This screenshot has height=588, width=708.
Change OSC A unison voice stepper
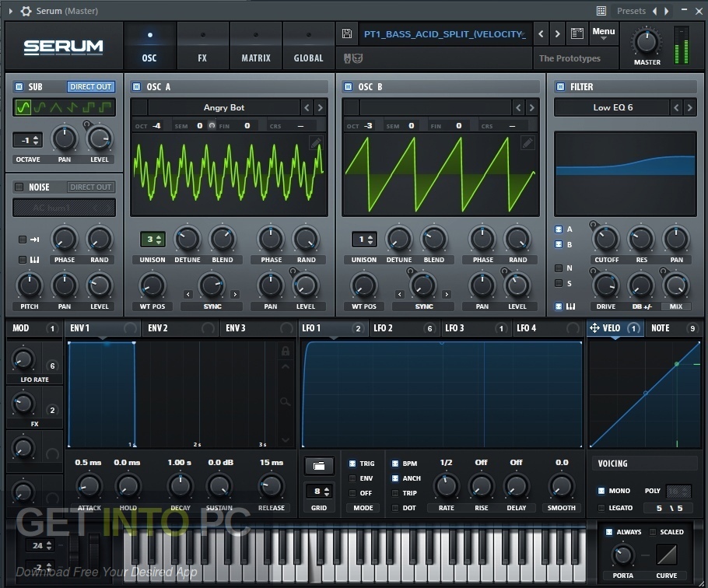click(152, 240)
